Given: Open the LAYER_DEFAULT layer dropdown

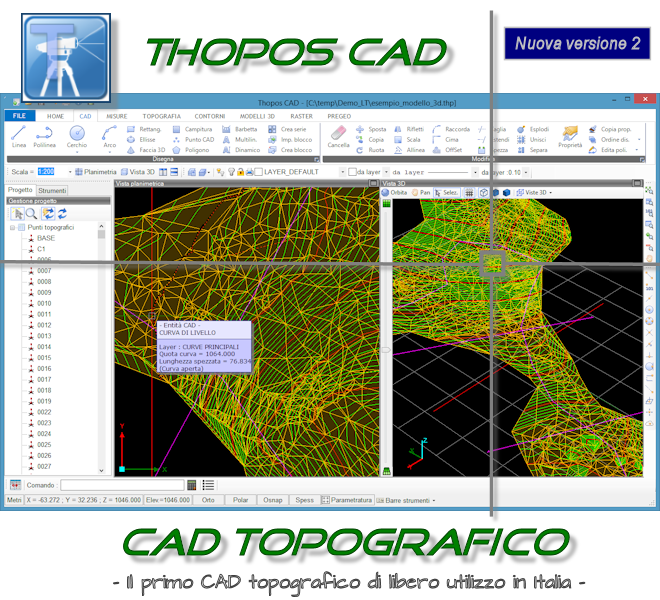Looking at the screenshot, I should coord(342,172).
